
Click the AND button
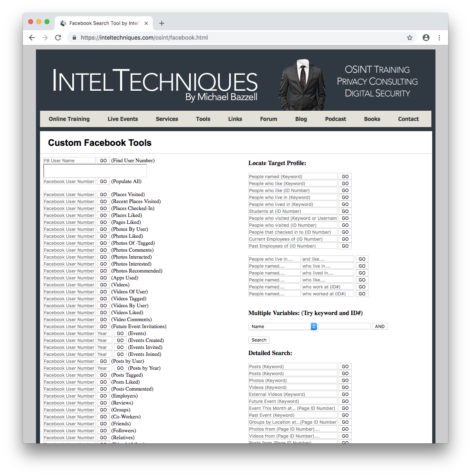click(x=380, y=326)
